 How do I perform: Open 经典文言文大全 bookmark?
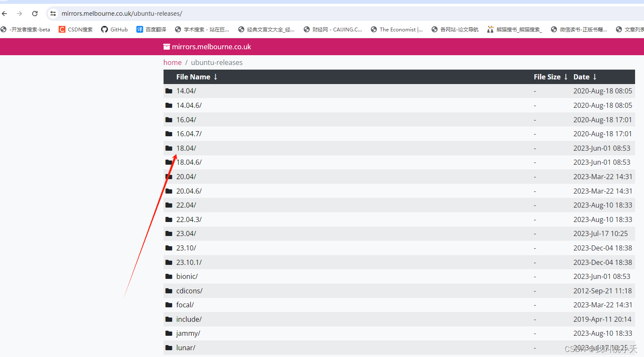pyautogui.click(x=266, y=29)
